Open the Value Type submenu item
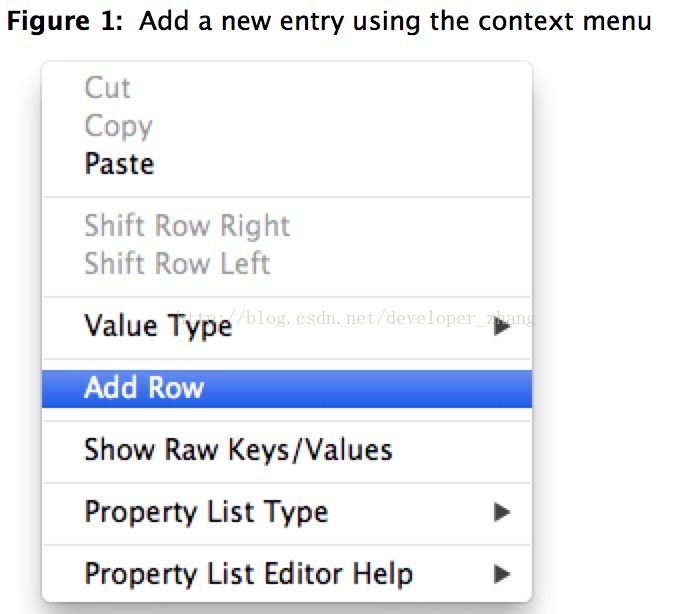This screenshot has width=692, height=614. coord(287,327)
